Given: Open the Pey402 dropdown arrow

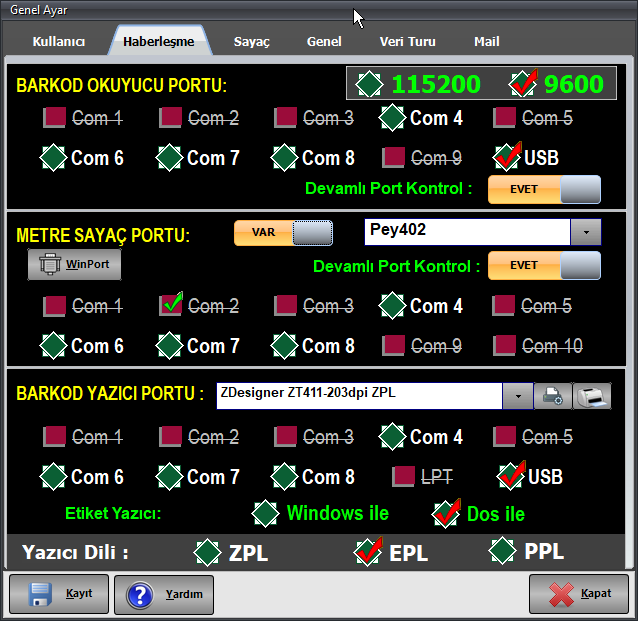Looking at the screenshot, I should (x=586, y=232).
